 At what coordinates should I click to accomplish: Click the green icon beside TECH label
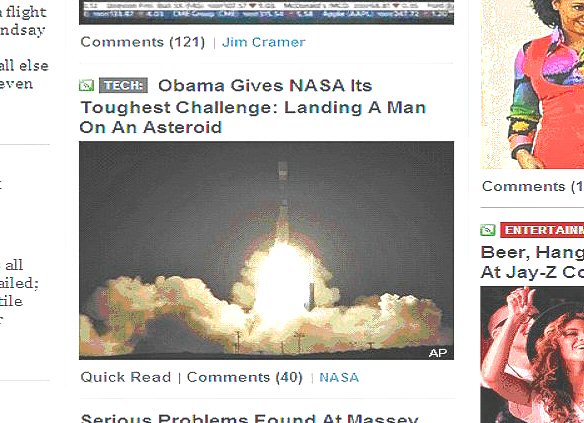pyautogui.click(x=86, y=86)
